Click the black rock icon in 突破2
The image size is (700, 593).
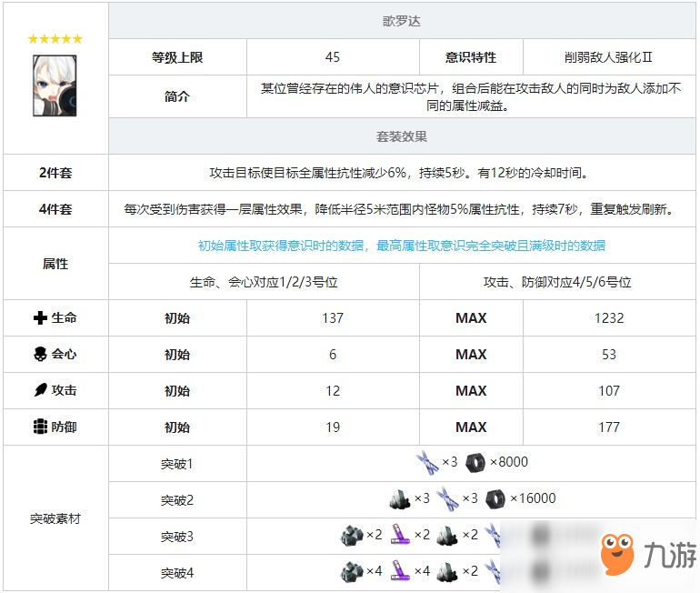(400, 498)
